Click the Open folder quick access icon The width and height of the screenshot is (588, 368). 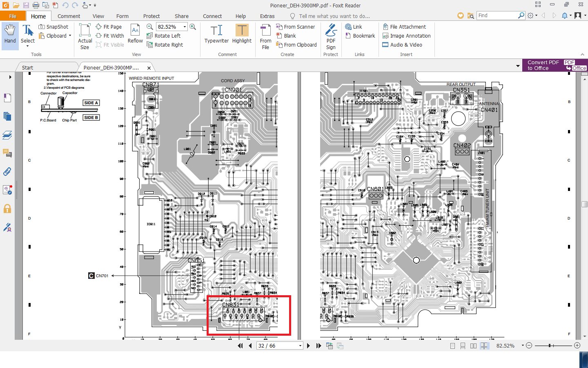(16, 5)
